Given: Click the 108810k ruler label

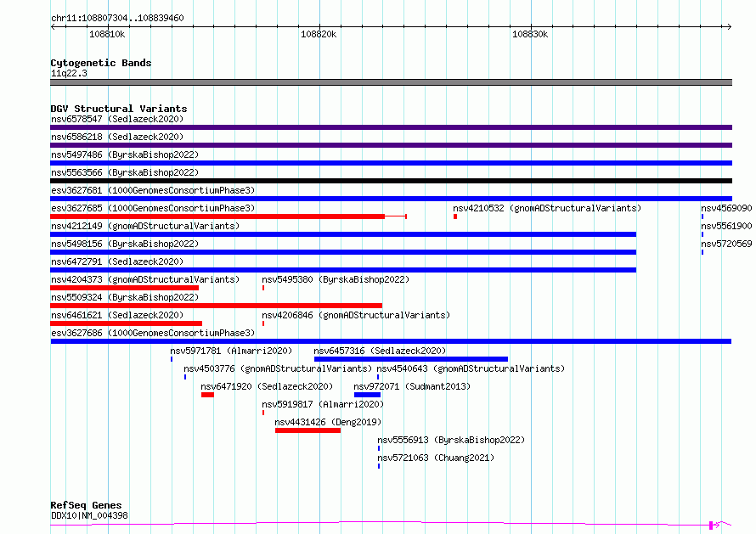Looking at the screenshot, I should tap(107, 34).
